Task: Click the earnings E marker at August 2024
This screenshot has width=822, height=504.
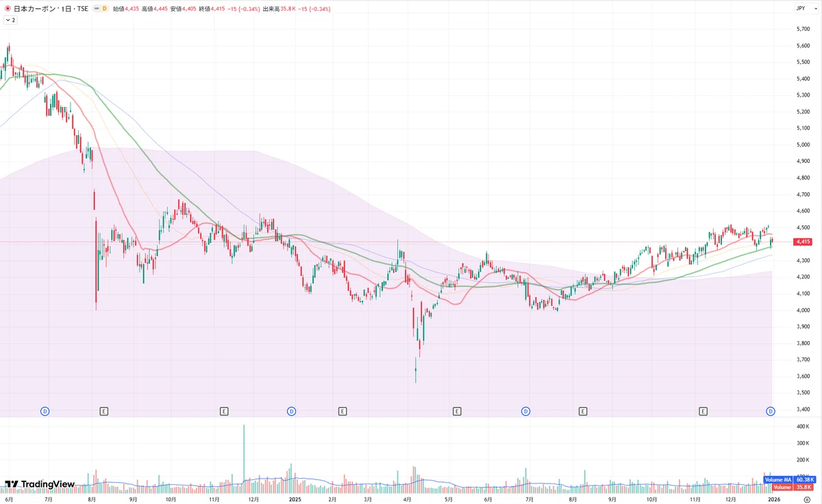Action: click(104, 411)
